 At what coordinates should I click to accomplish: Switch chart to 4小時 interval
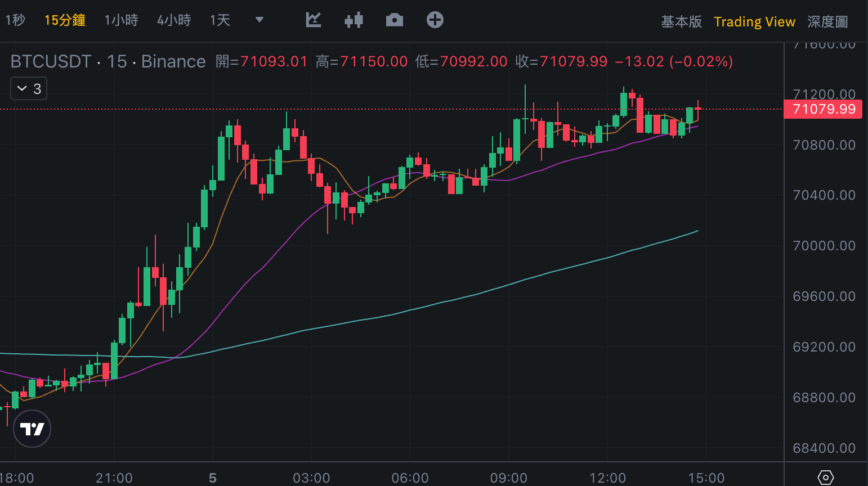pyautogui.click(x=174, y=21)
